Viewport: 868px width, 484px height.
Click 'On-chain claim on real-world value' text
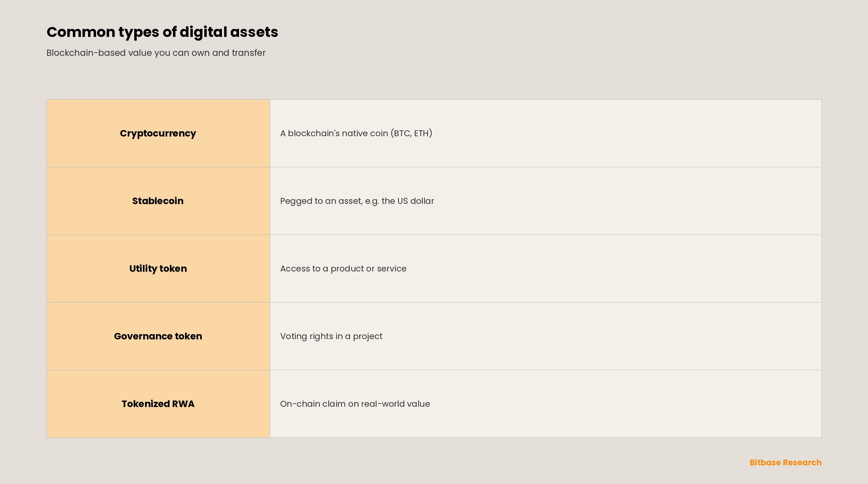click(355, 404)
